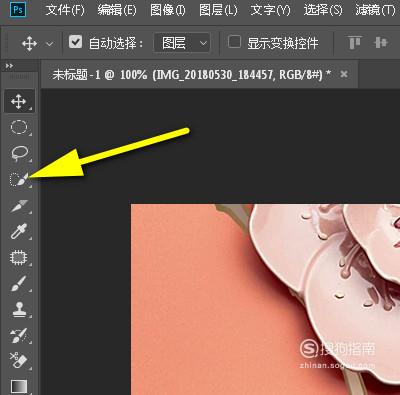The height and width of the screenshot is (395, 400).
Task: Click the align top edges icon
Action: [354, 43]
